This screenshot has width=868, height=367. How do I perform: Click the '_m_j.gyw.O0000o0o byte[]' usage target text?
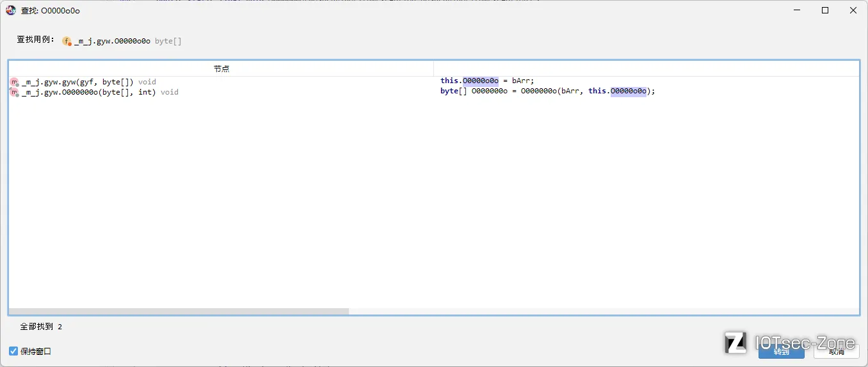[128, 41]
